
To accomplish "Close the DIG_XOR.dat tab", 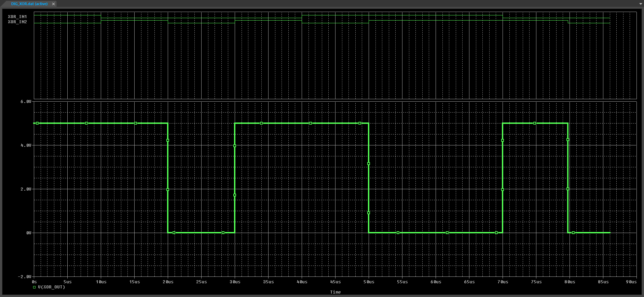I will [x=53, y=4].
